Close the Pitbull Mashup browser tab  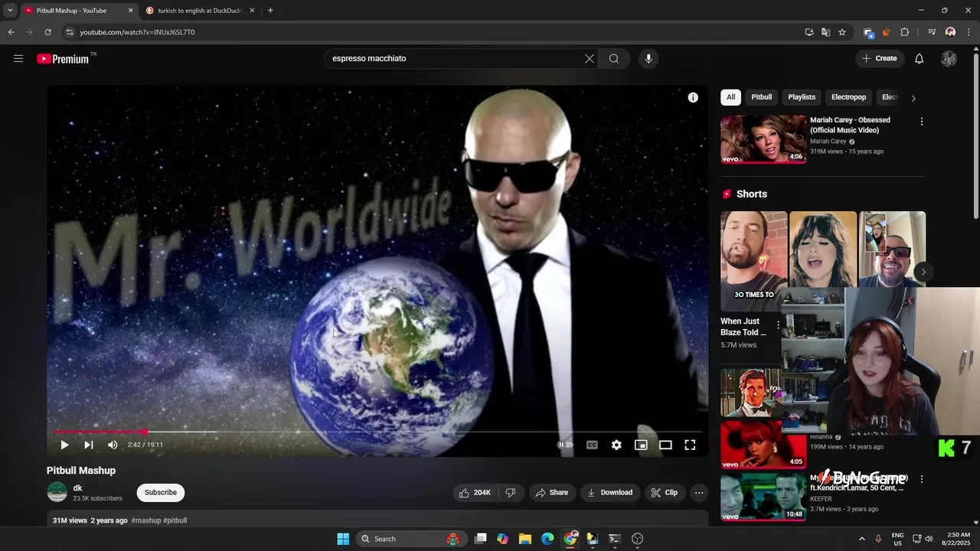(x=130, y=11)
